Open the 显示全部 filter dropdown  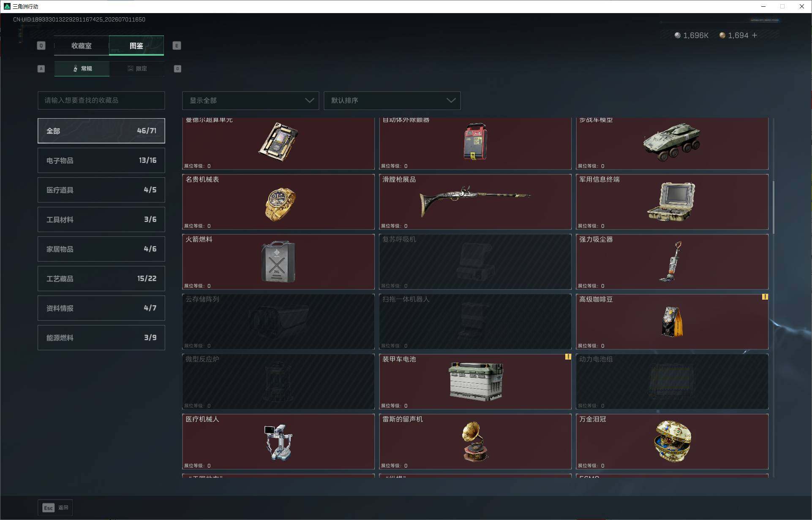251,100
